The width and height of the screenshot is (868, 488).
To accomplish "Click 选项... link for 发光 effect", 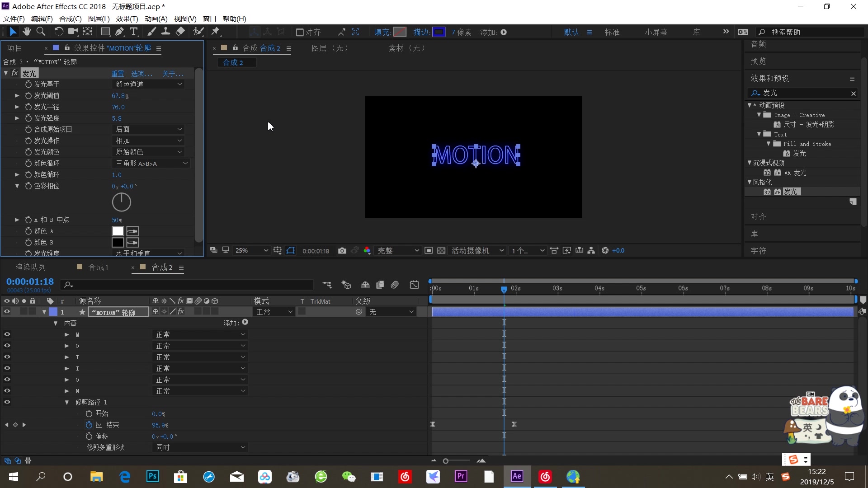I will coord(142,74).
